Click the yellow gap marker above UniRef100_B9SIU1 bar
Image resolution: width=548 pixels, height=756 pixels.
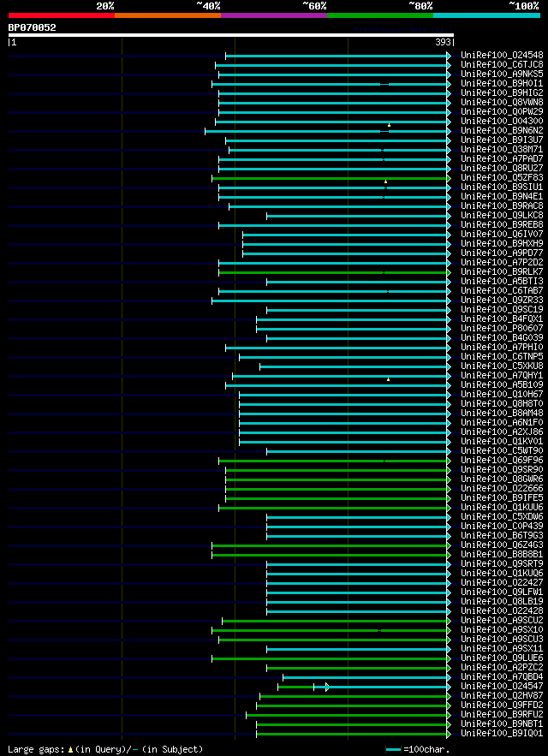386,182
